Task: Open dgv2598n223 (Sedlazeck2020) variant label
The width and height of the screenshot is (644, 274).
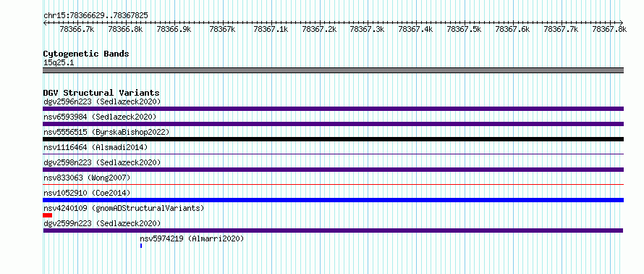Action: coord(102,162)
